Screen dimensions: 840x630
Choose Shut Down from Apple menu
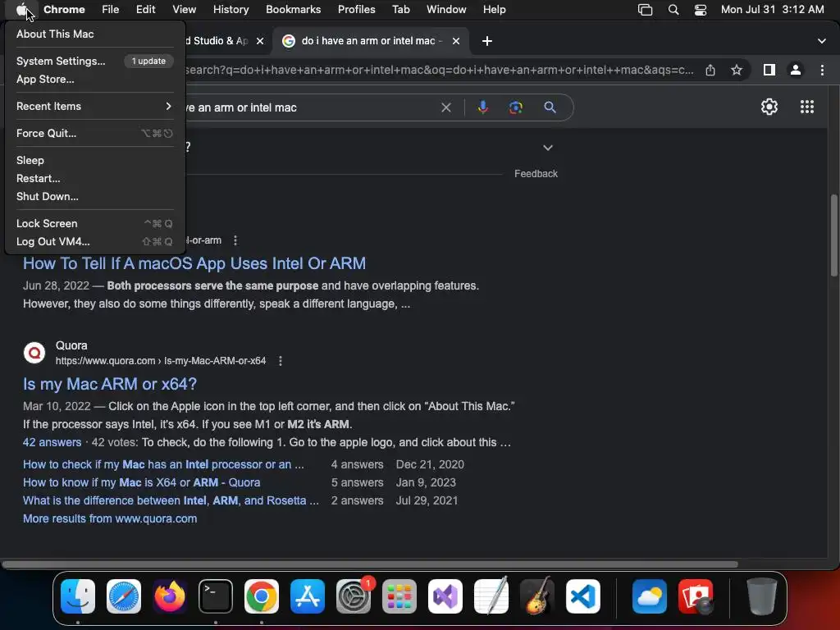pos(95,196)
